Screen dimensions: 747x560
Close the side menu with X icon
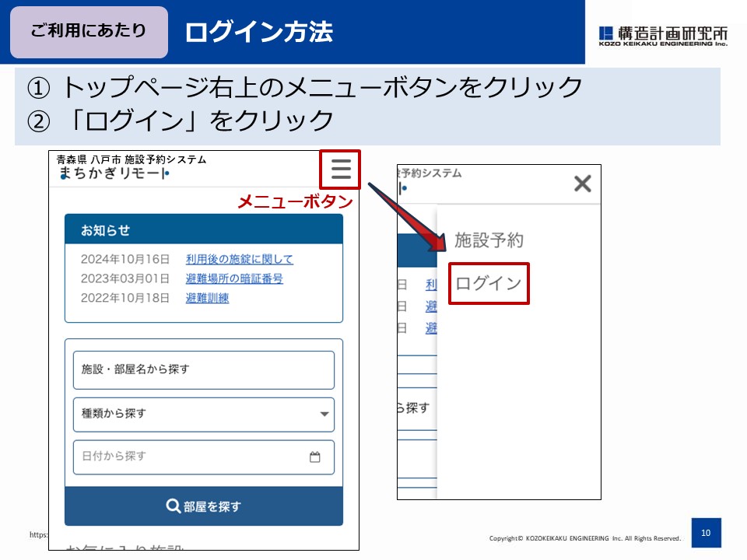click(x=582, y=184)
